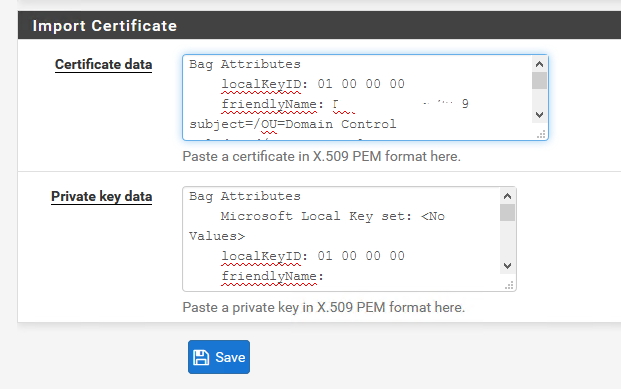Screen dimensions: 621x389
Task: Click the Private key data scrollbar thumb
Action: click(507, 212)
